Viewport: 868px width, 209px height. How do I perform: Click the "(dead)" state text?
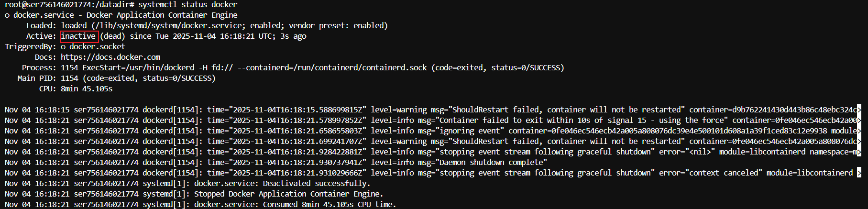coord(112,36)
